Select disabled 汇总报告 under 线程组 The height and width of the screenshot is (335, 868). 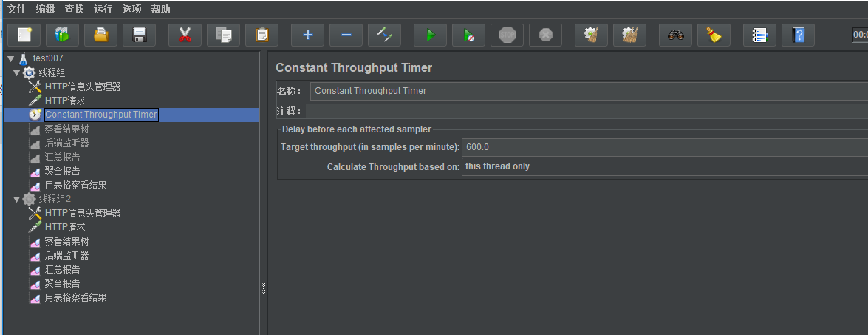(63, 158)
